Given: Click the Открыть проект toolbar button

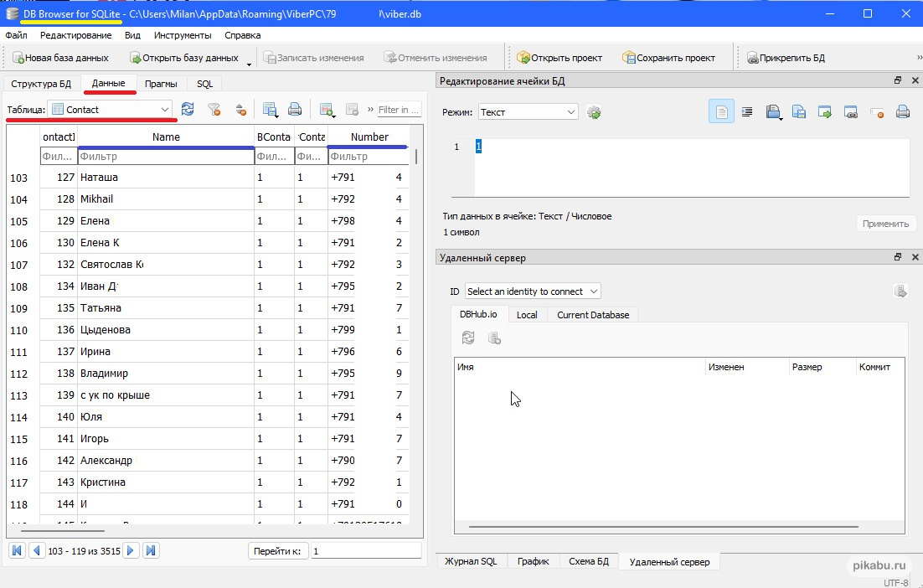Looking at the screenshot, I should (559, 58).
